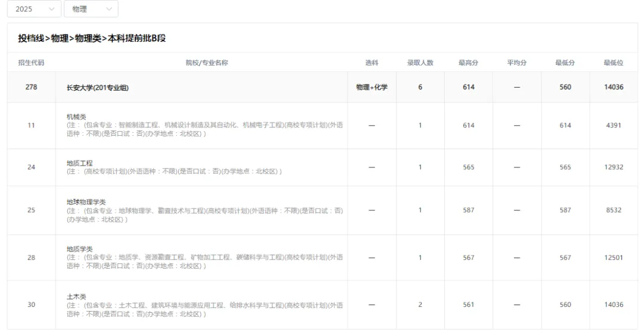Click the 选科 column header

[x=371, y=63]
